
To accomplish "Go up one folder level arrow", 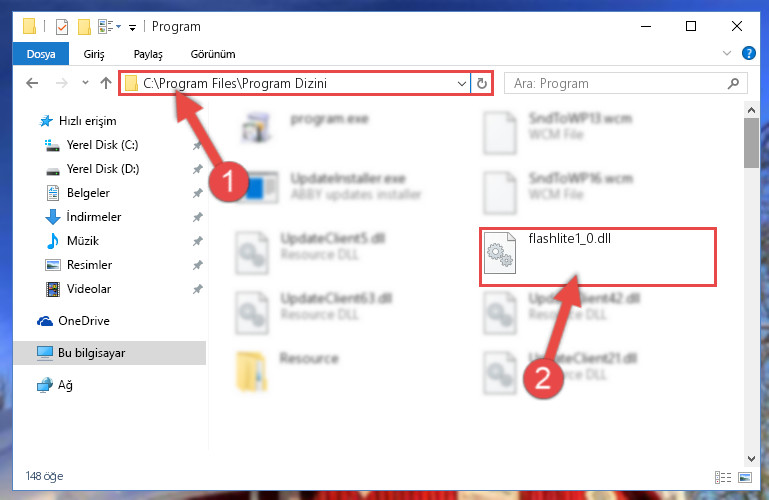I will [x=105, y=83].
